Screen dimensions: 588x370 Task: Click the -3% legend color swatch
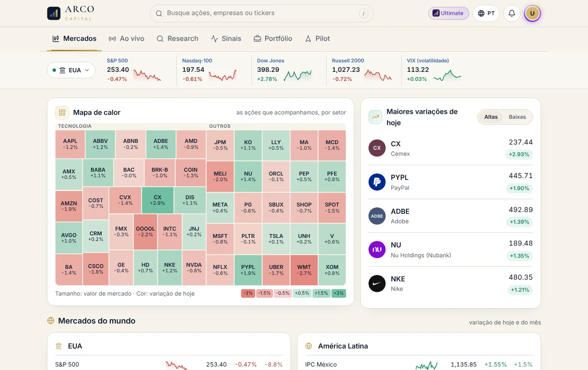tap(248, 293)
